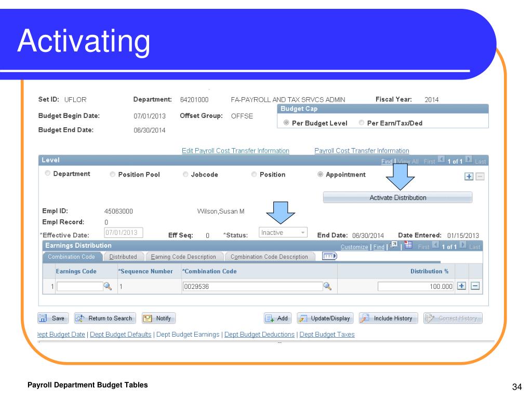
Task: Go to next Level row arrow
Action: click(469, 159)
